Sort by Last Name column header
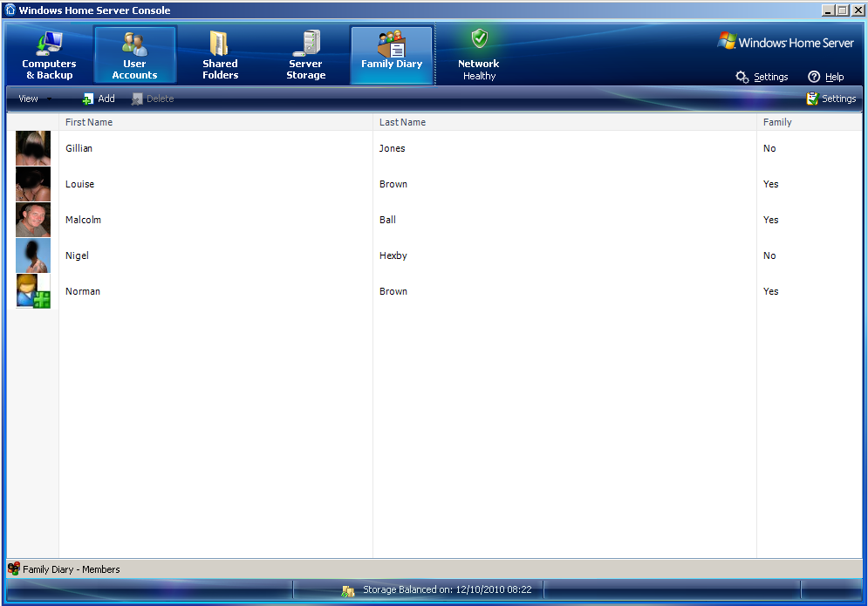 (564, 122)
